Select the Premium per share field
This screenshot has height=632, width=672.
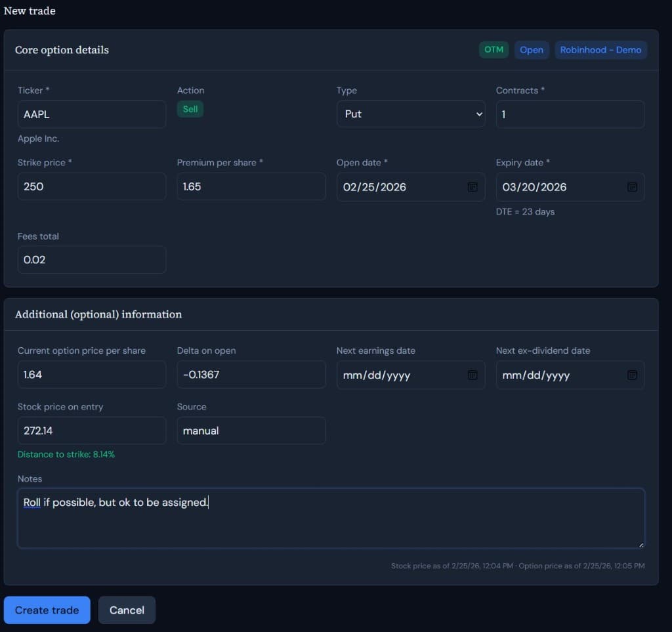(251, 186)
